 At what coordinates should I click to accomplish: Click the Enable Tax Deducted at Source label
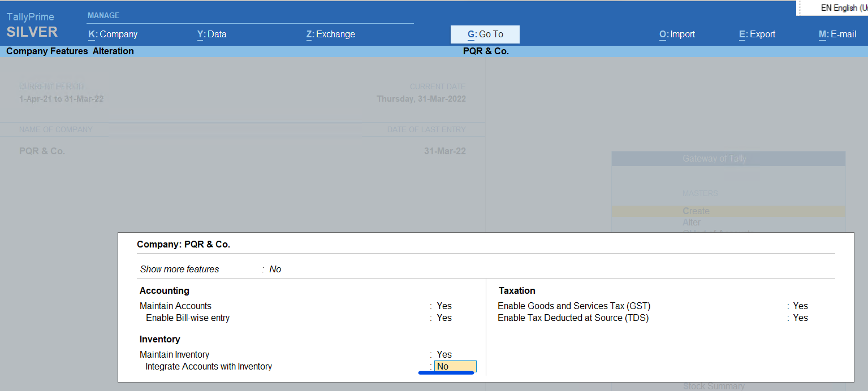[x=573, y=318]
